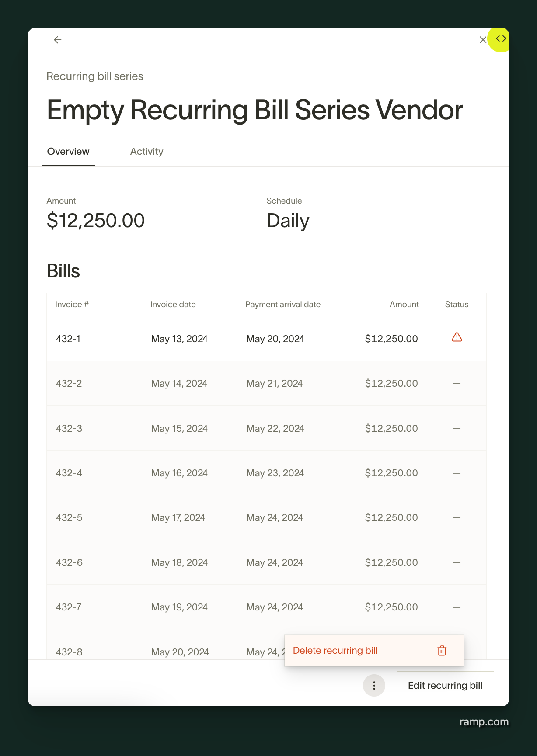
Task: Open the three-dot more options button
Action: (374, 685)
